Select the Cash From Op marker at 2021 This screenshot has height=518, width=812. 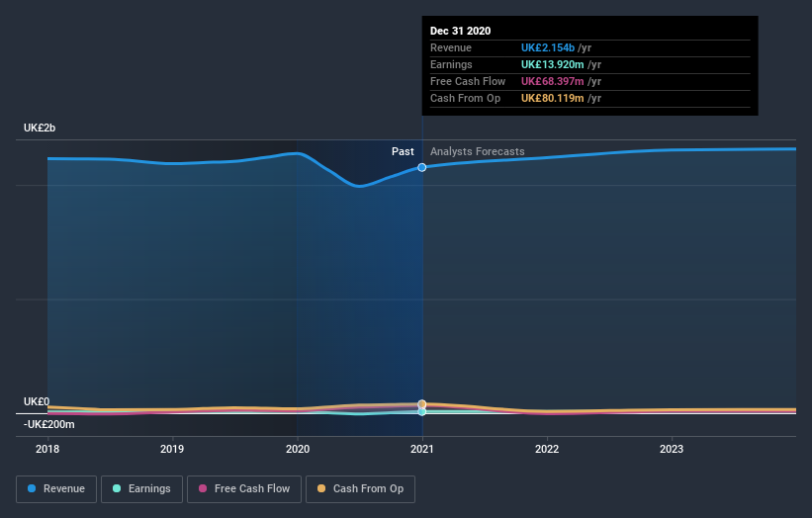click(x=422, y=403)
